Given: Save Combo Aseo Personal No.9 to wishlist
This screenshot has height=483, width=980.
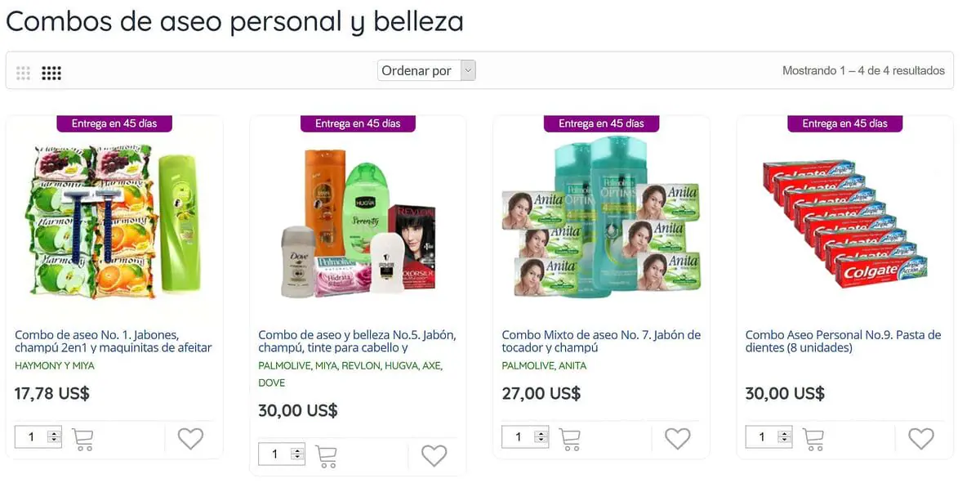Looking at the screenshot, I should [920, 439].
